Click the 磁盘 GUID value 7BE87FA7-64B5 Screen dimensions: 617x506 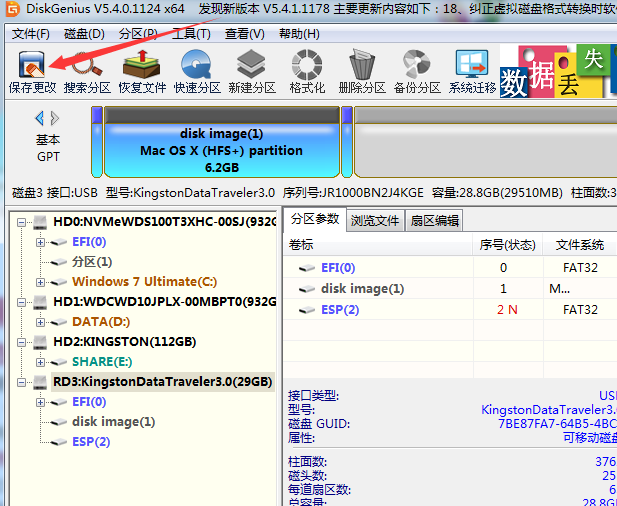click(557, 424)
